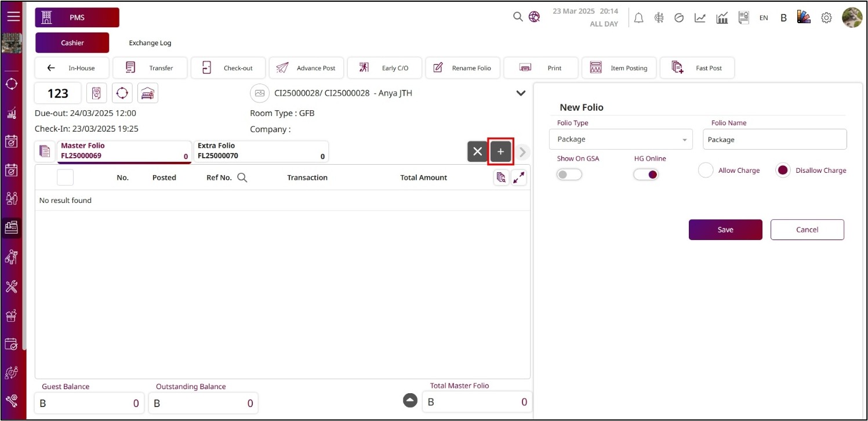
Task: Select the Extra Folio FL25000070 tab
Action: [x=262, y=151]
